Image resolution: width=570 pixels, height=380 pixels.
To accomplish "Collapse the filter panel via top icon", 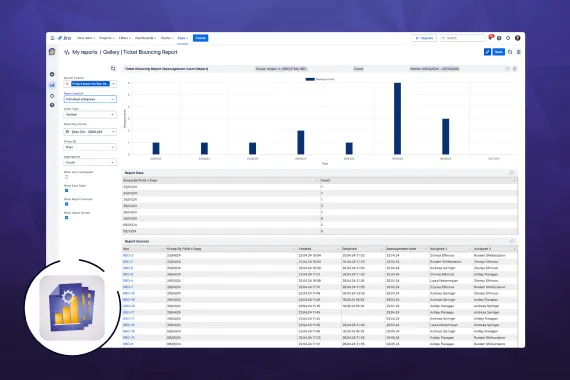I will [x=113, y=68].
